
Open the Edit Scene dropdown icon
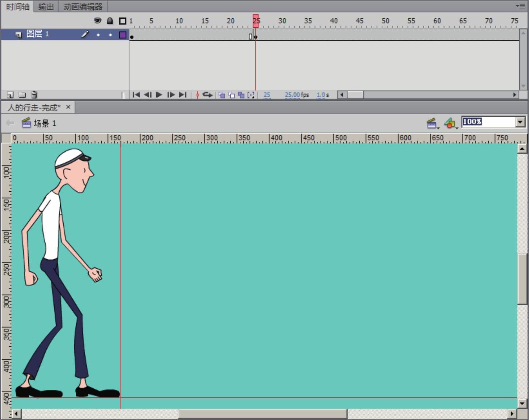pyautogui.click(x=433, y=123)
